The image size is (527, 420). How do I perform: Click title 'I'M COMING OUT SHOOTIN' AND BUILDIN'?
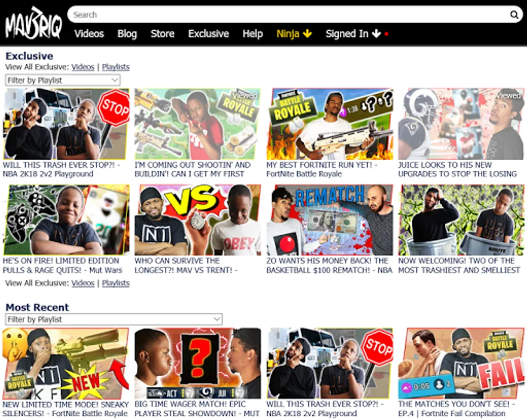[x=193, y=169]
